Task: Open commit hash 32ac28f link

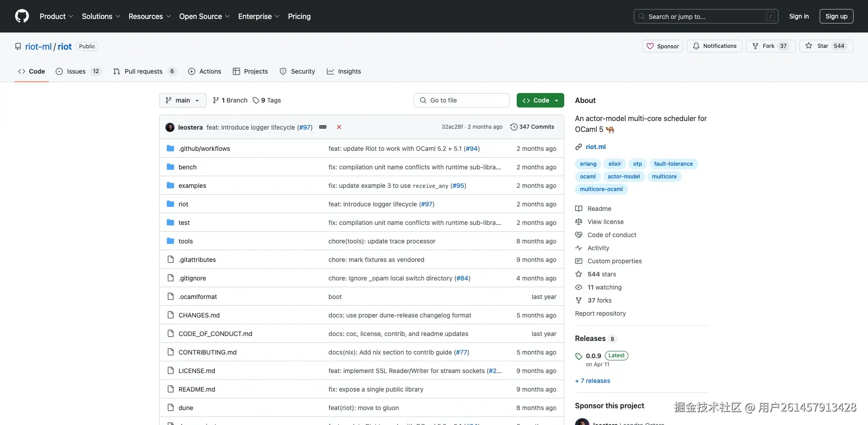Action: (x=452, y=127)
